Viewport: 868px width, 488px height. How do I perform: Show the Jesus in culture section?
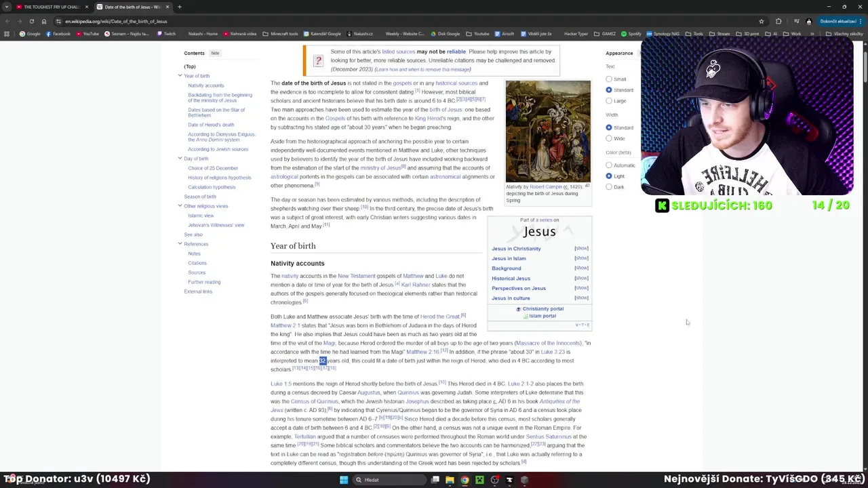[581, 298]
